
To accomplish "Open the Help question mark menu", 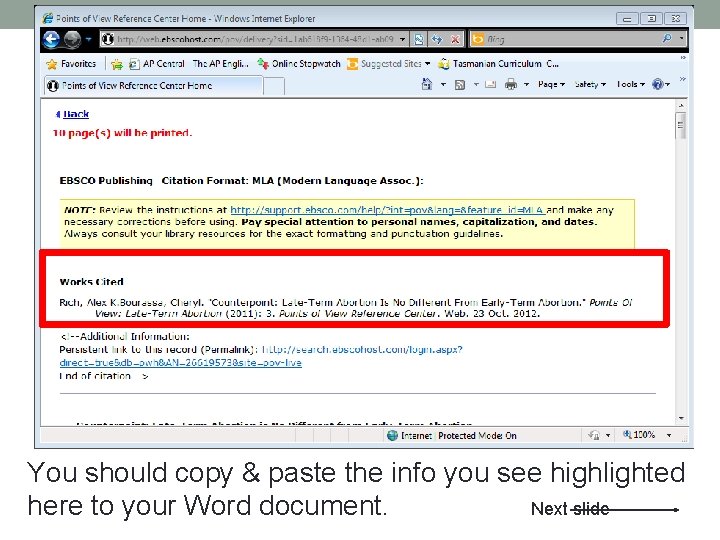I will tap(661, 84).
